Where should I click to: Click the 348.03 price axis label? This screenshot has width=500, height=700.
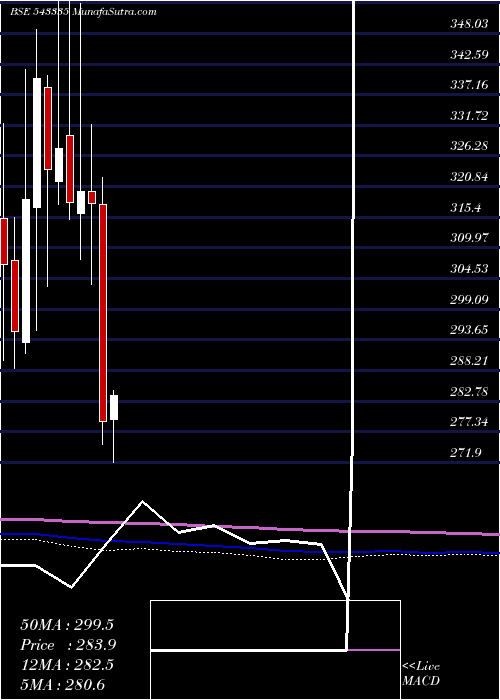[470, 24]
